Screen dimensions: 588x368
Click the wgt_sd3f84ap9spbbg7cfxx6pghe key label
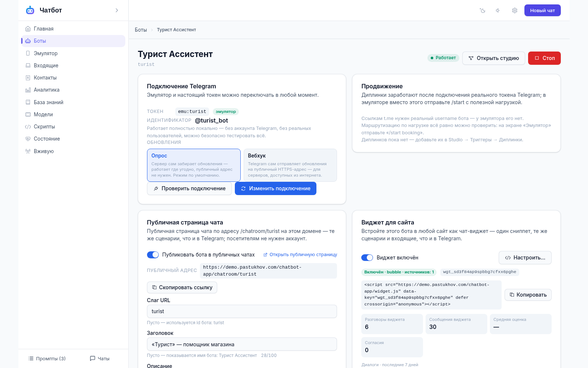pyautogui.click(x=480, y=272)
